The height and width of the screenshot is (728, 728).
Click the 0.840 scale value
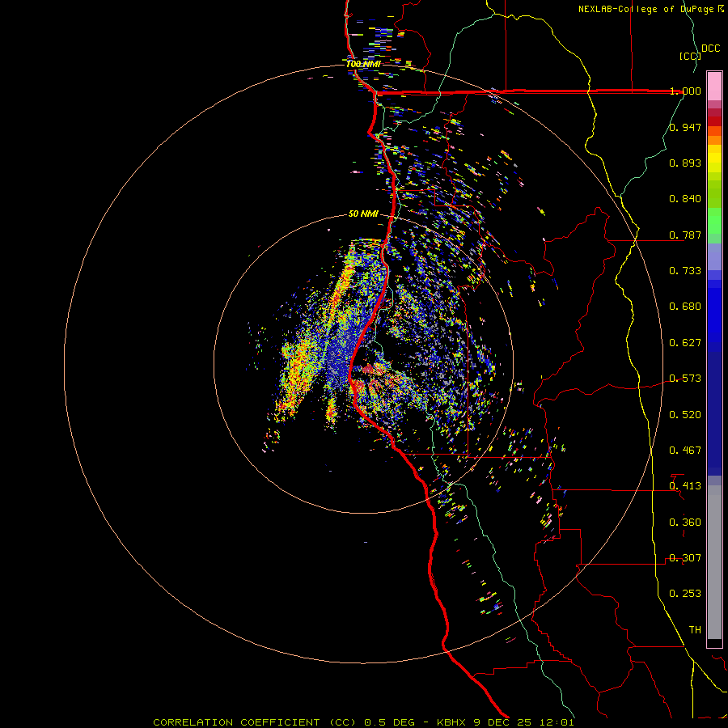point(685,199)
